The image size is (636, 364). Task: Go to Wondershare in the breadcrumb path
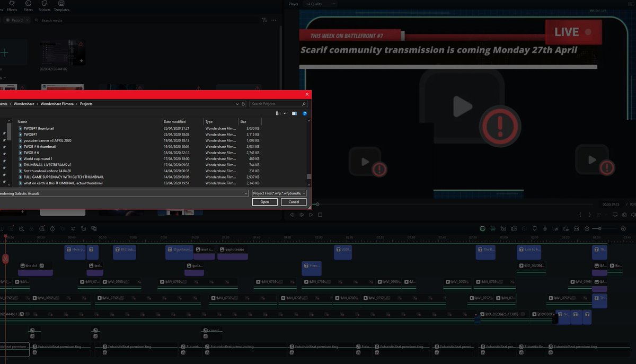tap(24, 104)
